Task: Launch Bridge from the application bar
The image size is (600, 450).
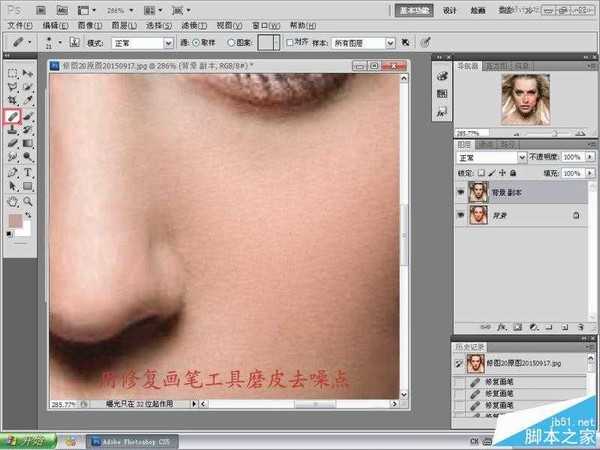Action: pyautogui.click(x=41, y=10)
